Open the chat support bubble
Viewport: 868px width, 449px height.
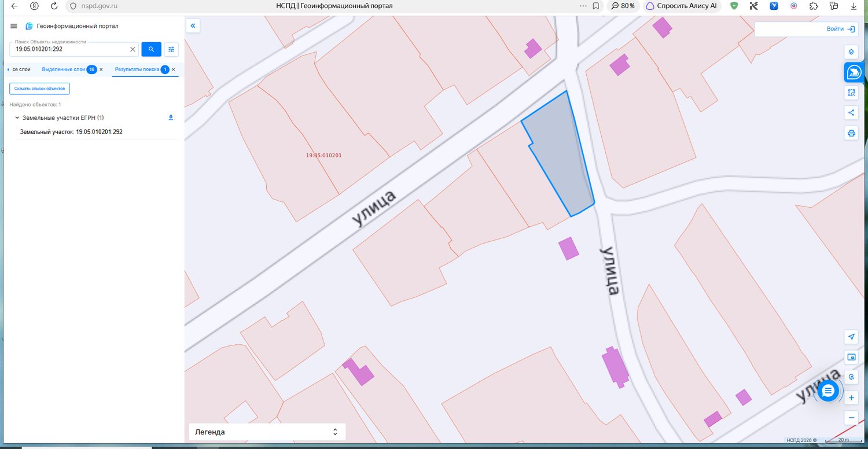point(828,391)
